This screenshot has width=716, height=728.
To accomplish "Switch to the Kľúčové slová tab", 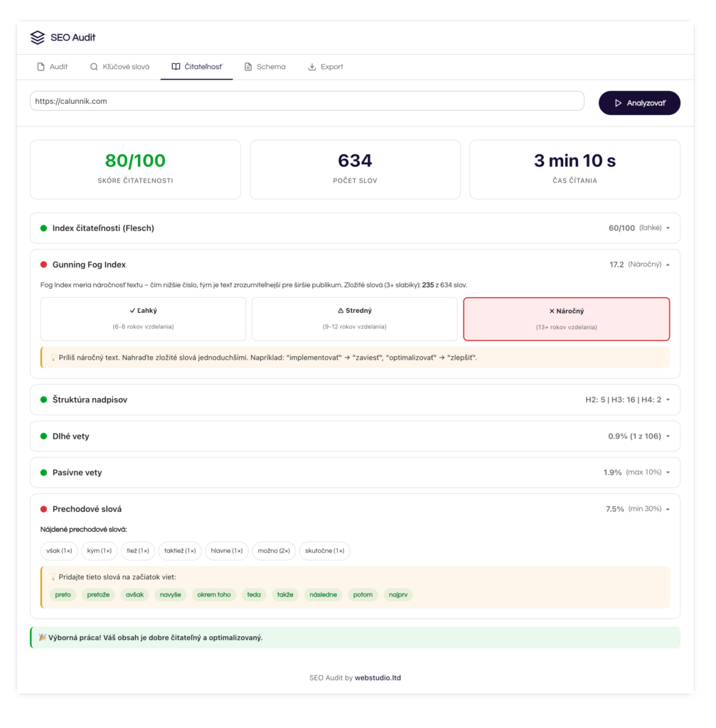I will pyautogui.click(x=119, y=67).
